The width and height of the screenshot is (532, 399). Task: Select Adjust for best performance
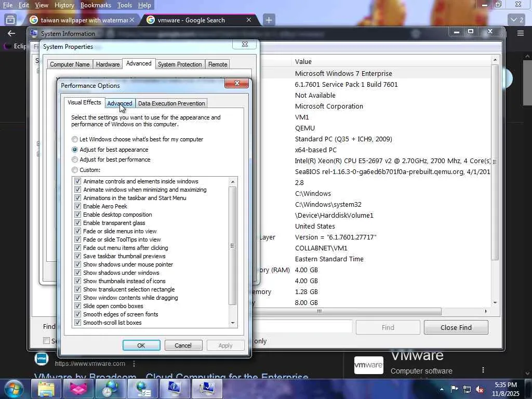click(x=75, y=159)
